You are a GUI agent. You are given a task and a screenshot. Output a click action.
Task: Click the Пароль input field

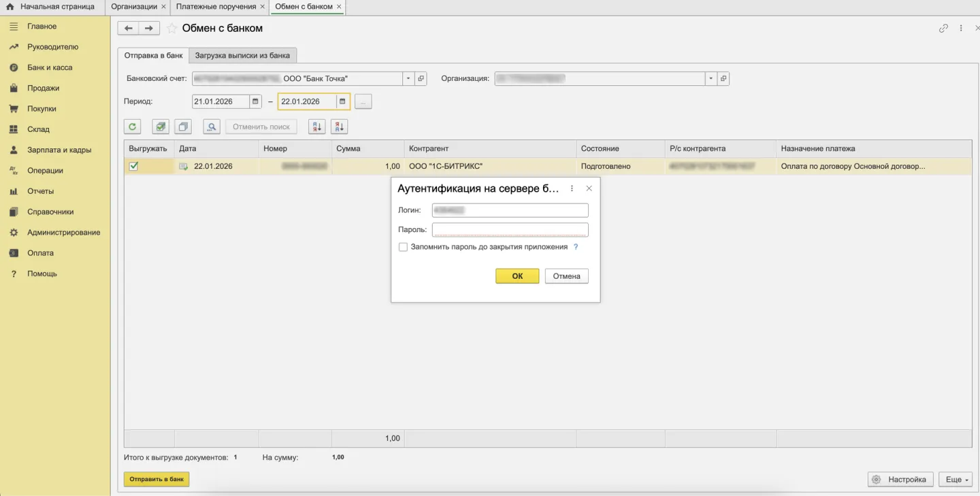(x=510, y=230)
